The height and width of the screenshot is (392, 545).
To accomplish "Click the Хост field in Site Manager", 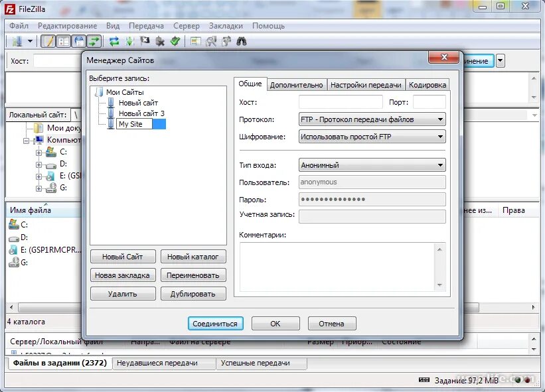I will [341, 102].
